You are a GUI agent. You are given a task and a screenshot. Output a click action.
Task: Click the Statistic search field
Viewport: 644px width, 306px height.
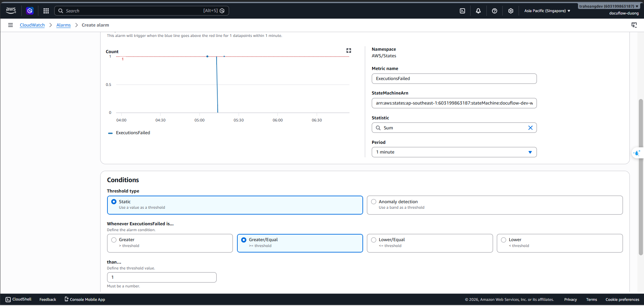[x=454, y=128]
